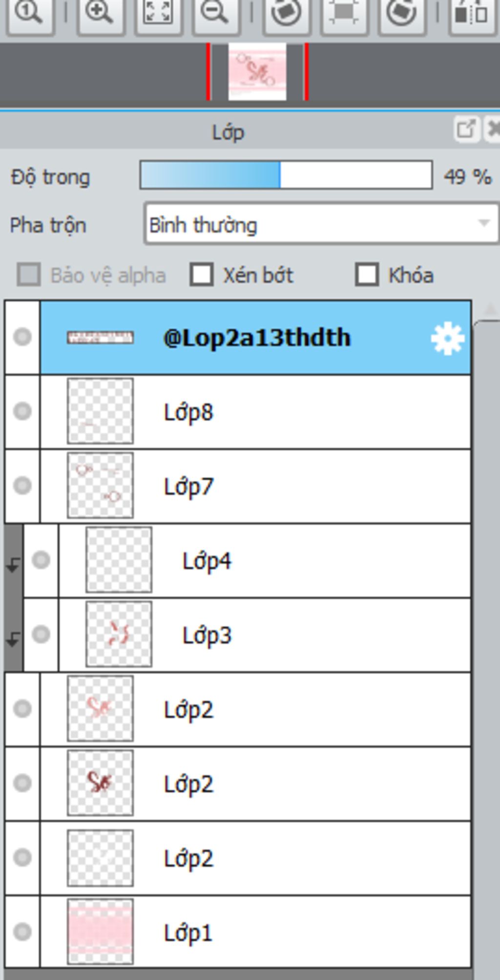Screen dimensions: 500x980
Task: Toggle visibility of layer Lớp1
Action: pos(22,932)
